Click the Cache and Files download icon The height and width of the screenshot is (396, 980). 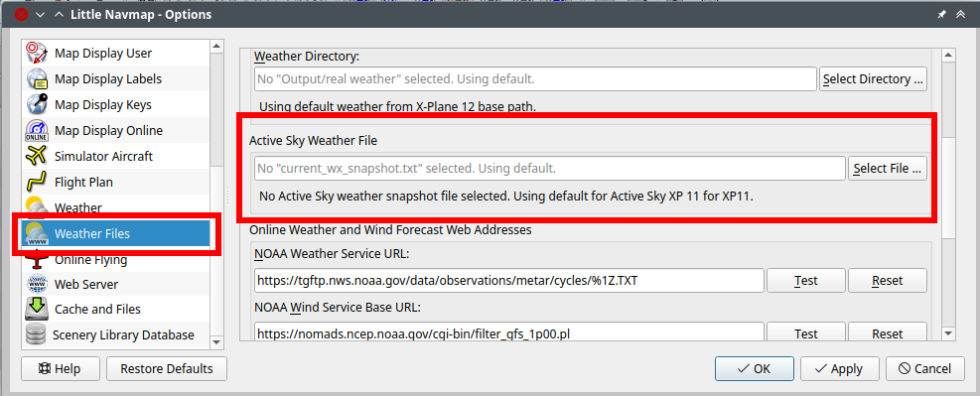[37, 310]
